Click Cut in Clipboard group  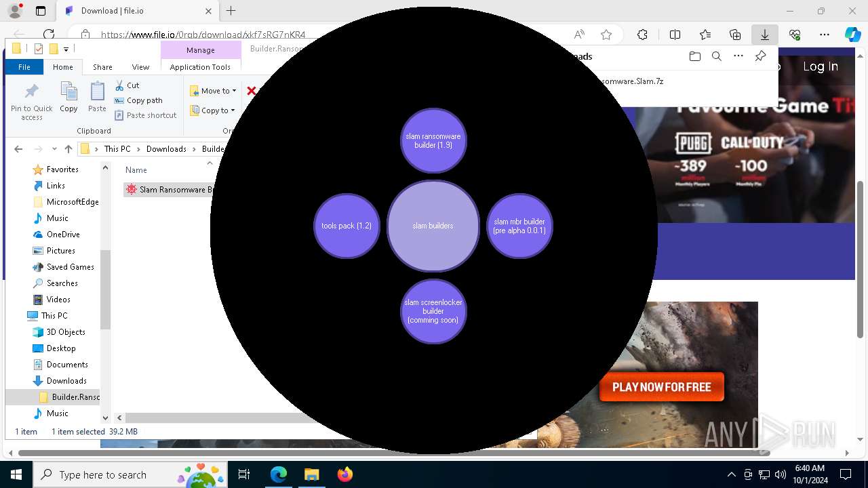pyautogui.click(x=127, y=85)
